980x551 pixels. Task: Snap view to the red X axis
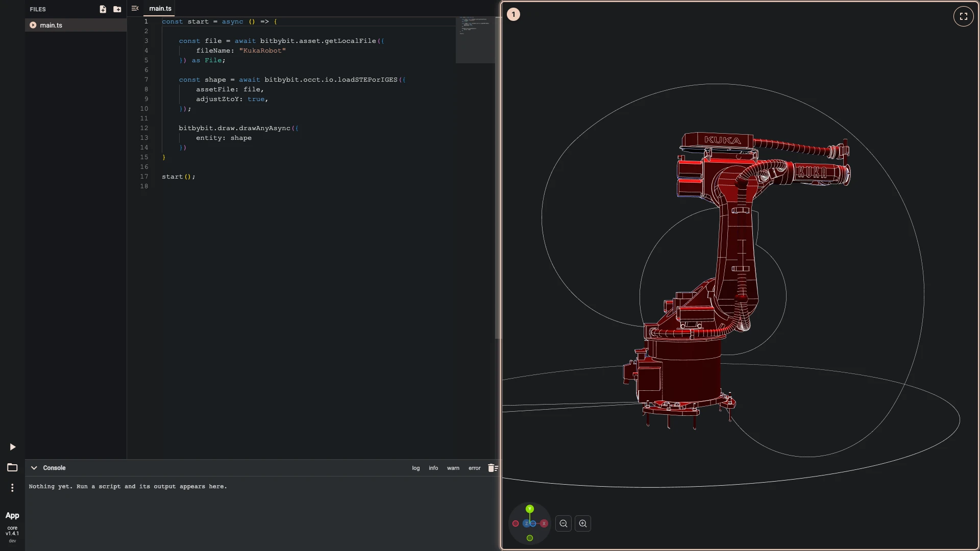544,523
